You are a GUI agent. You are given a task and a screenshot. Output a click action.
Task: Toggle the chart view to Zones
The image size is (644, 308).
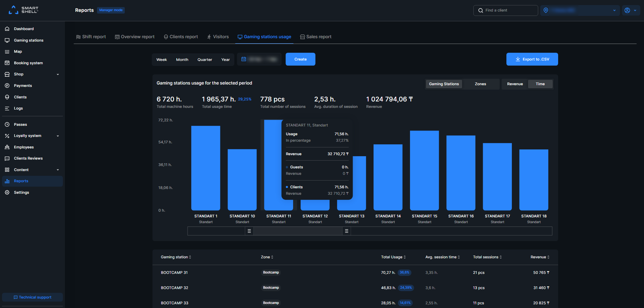coord(480,84)
